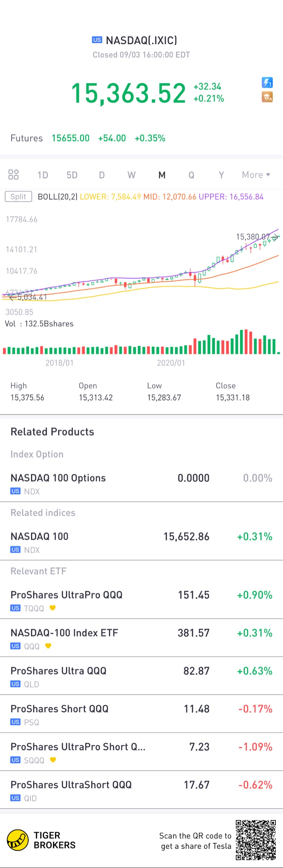Open the chart layout grid icon
The image size is (283, 868).
[14, 175]
